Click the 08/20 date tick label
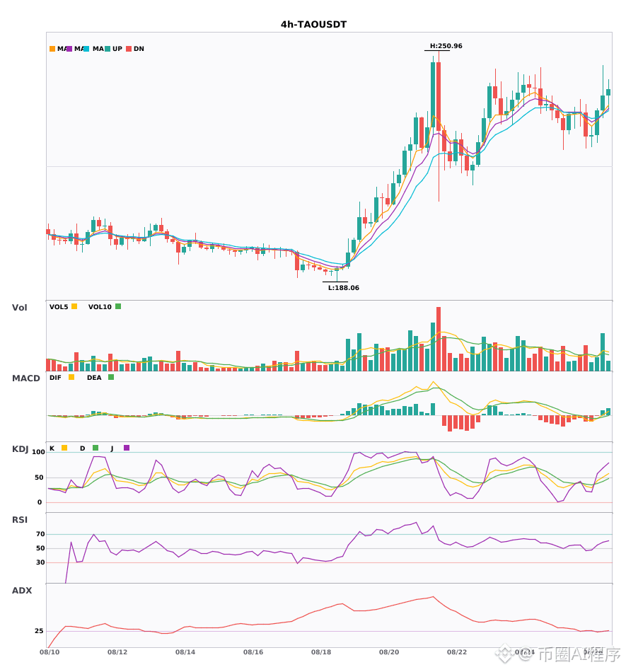 [x=389, y=652]
